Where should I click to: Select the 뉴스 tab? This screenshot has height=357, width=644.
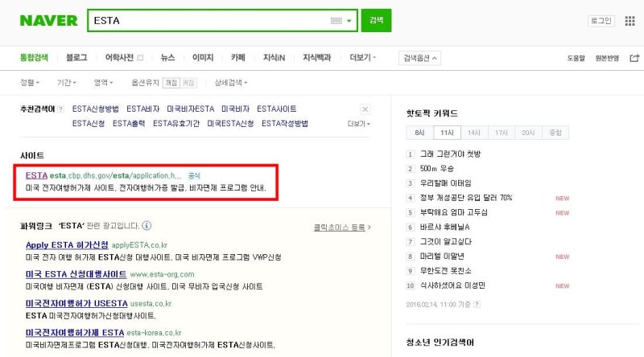(168, 57)
